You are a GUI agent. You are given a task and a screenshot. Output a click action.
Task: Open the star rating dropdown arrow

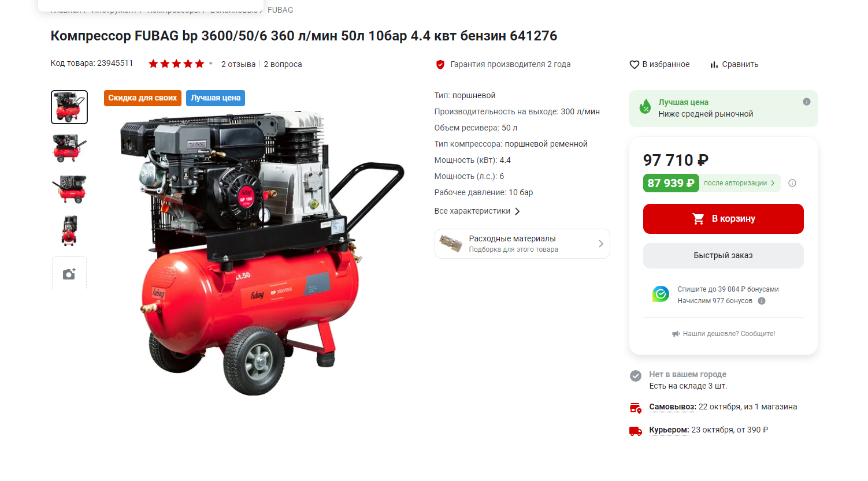click(211, 64)
